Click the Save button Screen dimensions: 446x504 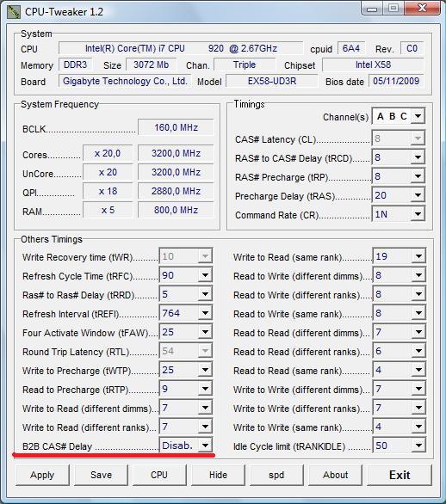[x=101, y=475]
